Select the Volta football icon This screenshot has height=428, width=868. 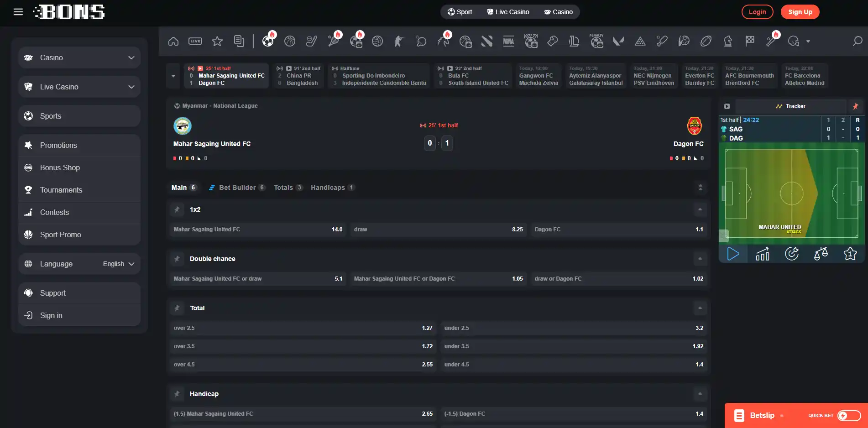pos(530,41)
